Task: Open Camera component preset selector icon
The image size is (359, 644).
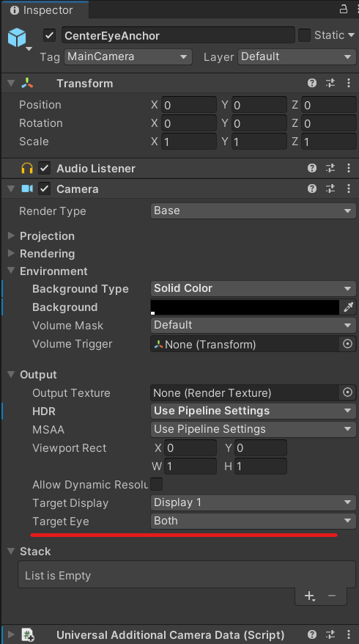Action: pos(330,189)
